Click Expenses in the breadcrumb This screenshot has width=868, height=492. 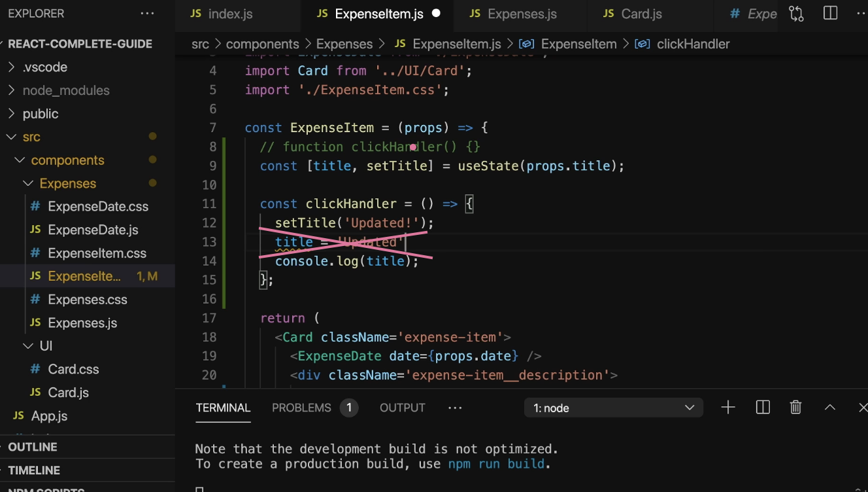point(344,44)
